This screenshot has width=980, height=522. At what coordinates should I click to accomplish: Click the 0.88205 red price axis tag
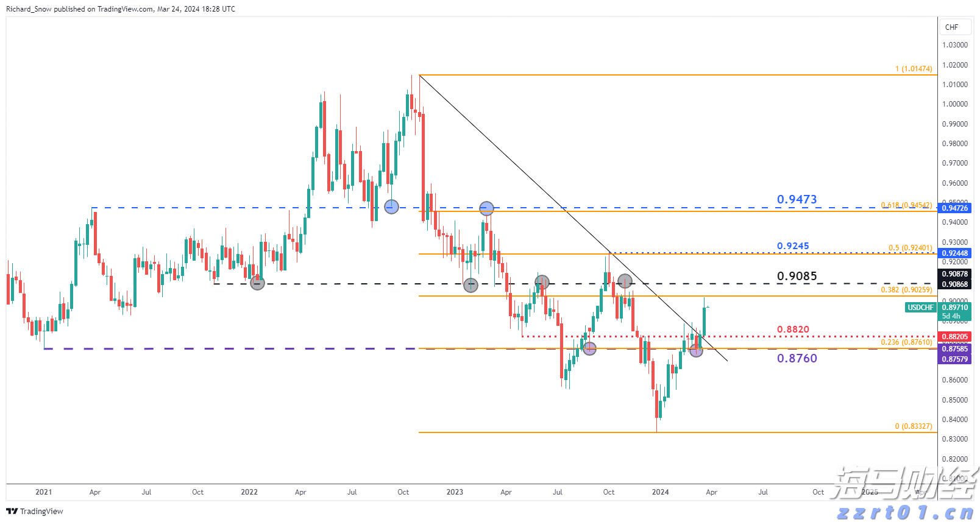[x=955, y=337]
